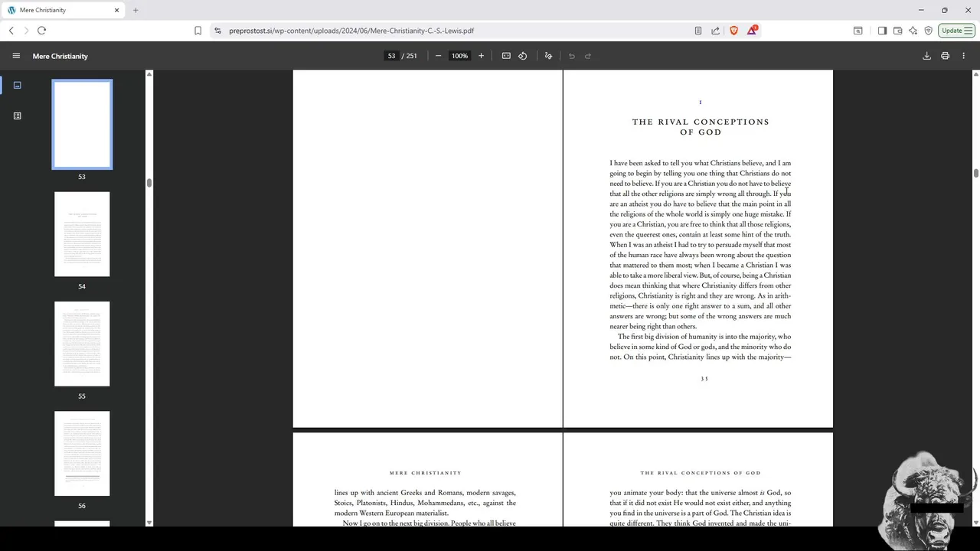Open reader mode icon in address bar
This screenshot has height=551, width=980.
point(698,31)
